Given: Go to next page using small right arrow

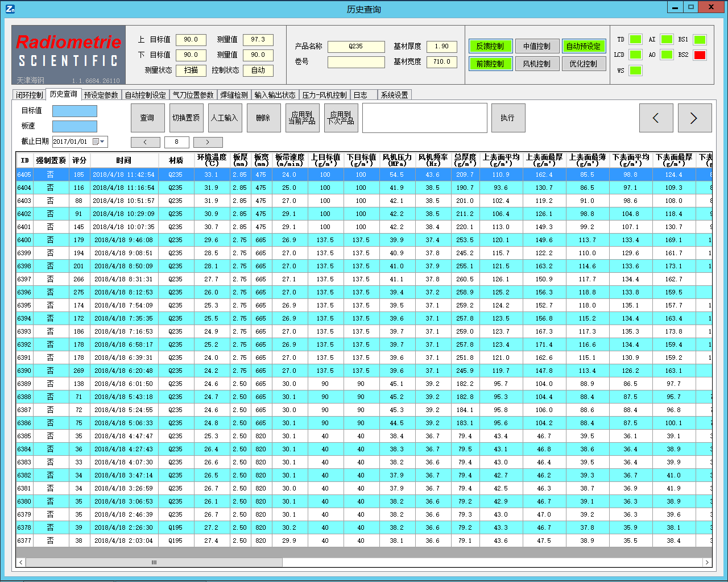Looking at the screenshot, I should (x=208, y=142).
